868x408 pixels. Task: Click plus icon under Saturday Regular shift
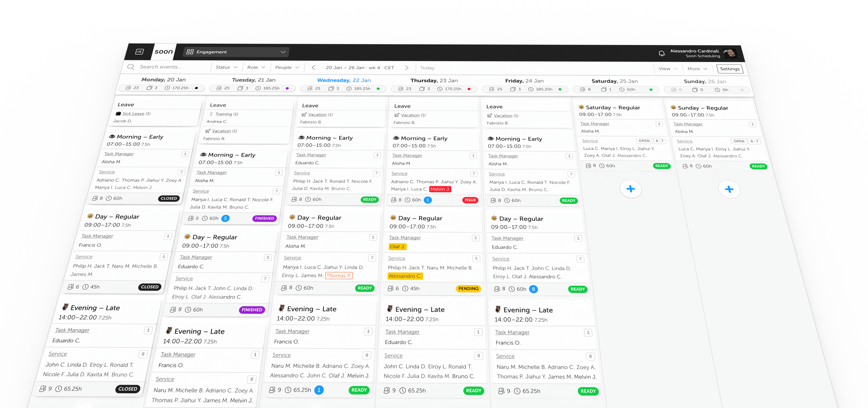coord(631,189)
